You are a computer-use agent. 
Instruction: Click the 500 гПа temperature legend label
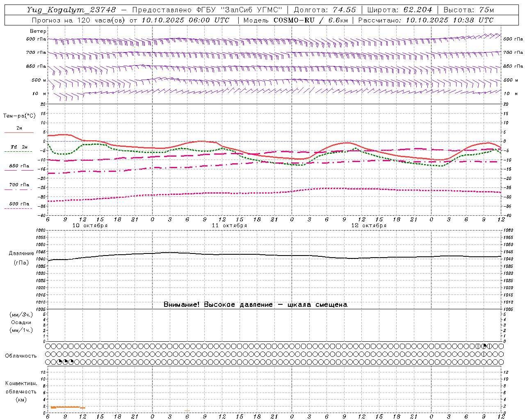(x=19, y=203)
